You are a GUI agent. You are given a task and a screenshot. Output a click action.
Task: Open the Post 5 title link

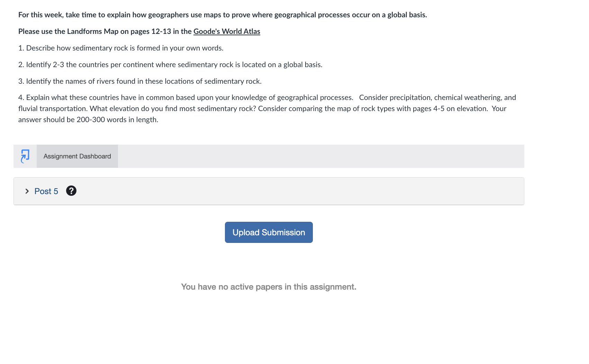(x=46, y=191)
